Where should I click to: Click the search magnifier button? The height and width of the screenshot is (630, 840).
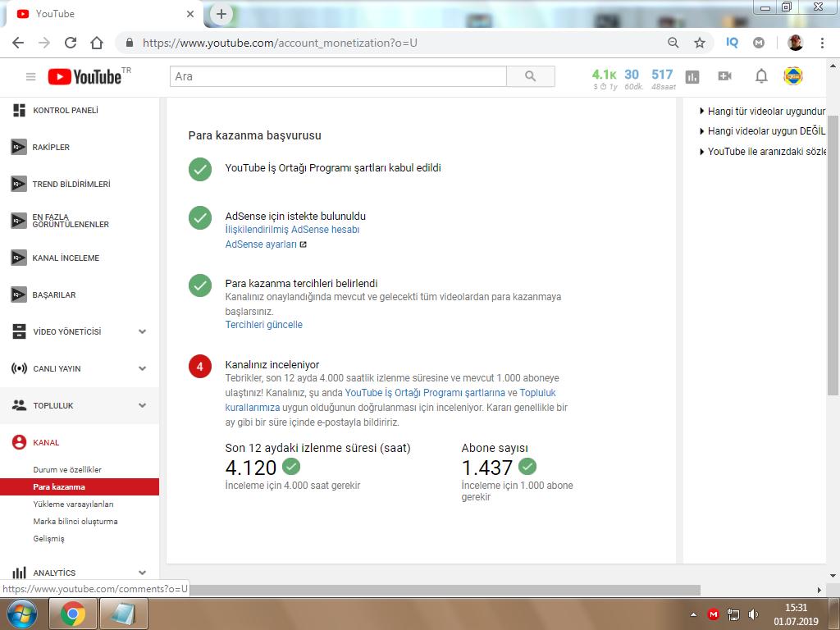click(x=531, y=76)
